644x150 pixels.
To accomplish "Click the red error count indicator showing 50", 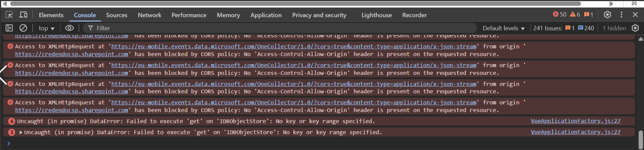I will point(560,14).
